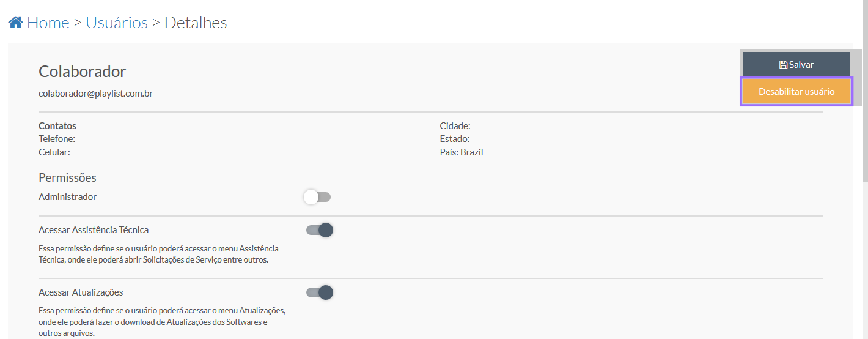
Task: Turn off Acessar Assistência Técnica toggle
Action: [320, 230]
